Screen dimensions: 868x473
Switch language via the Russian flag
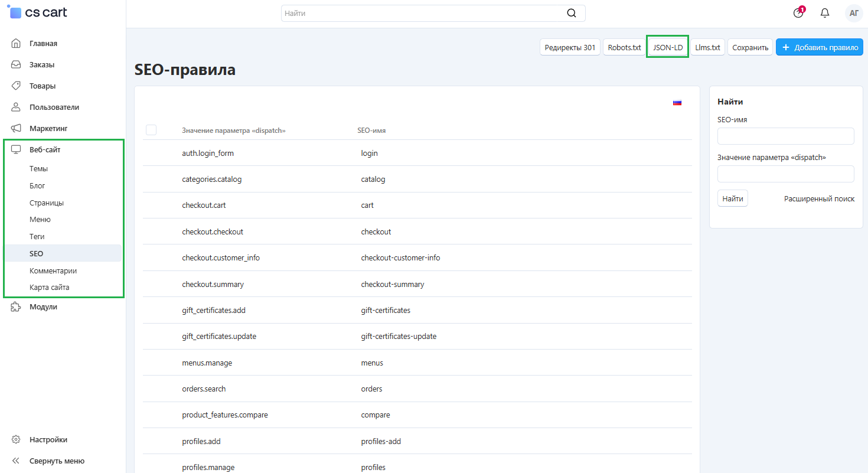(x=677, y=103)
